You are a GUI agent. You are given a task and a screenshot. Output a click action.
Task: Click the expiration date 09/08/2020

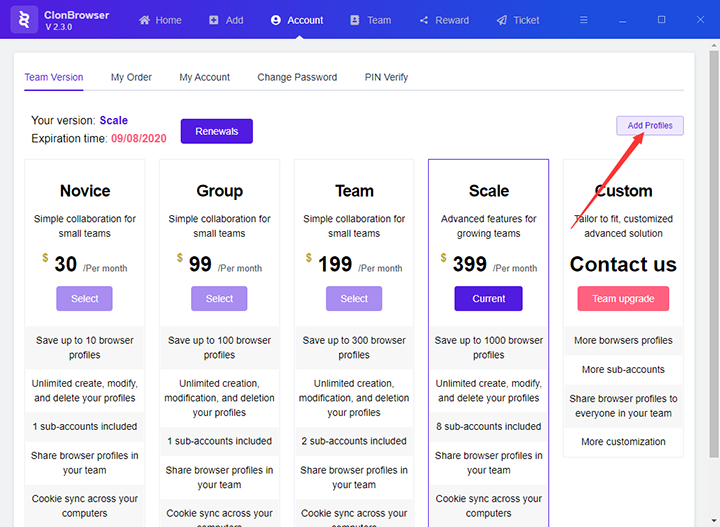(x=139, y=139)
